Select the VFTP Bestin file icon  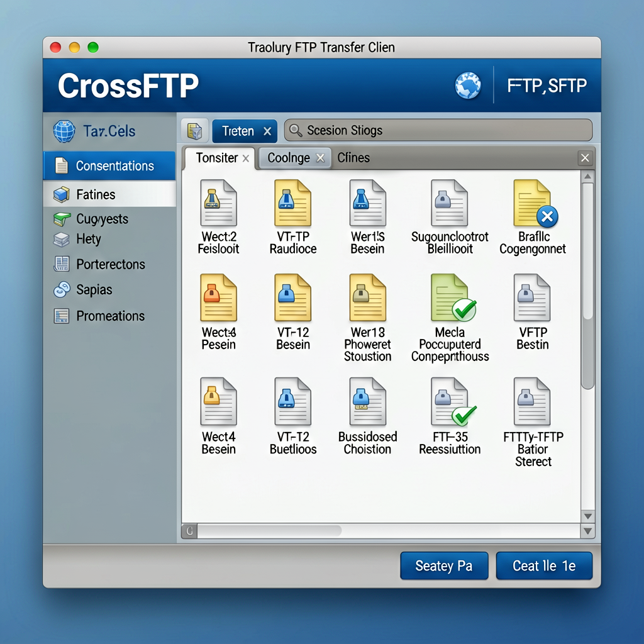click(x=532, y=297)
